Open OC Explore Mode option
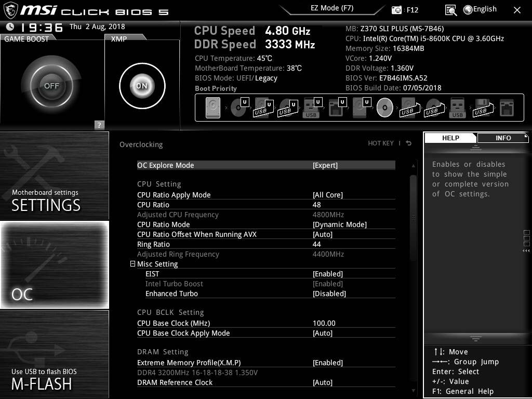Screen dimensions: 532x399 pyautogui.click(x=266, y=165)
